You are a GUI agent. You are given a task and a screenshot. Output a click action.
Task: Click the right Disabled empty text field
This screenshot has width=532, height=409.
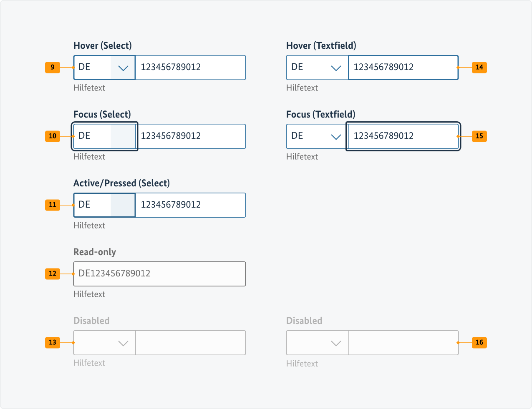403,343
